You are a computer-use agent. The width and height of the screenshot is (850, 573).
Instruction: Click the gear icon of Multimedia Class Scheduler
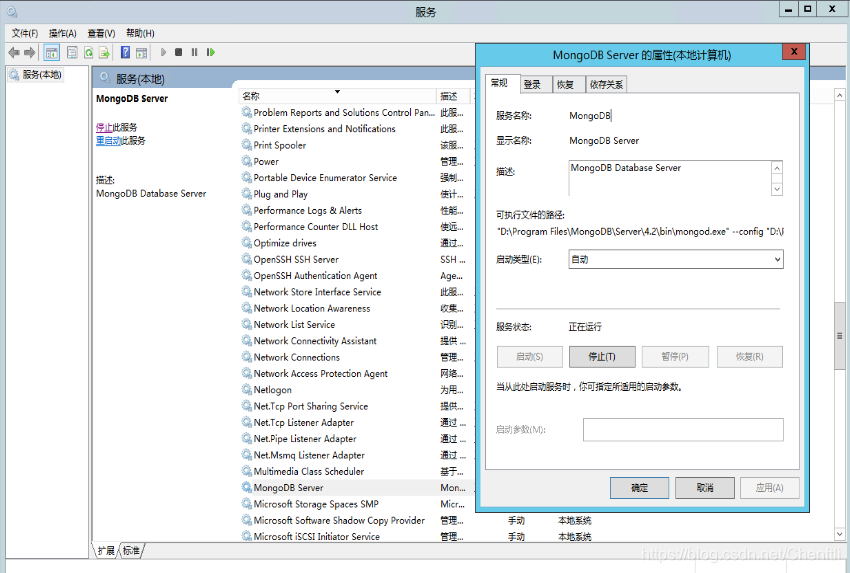[x=247, y=471]
